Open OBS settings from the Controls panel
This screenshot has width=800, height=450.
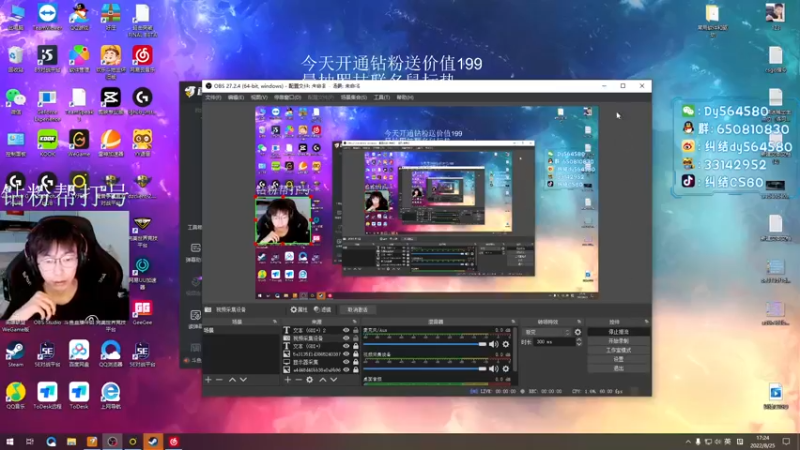[618, 359]
